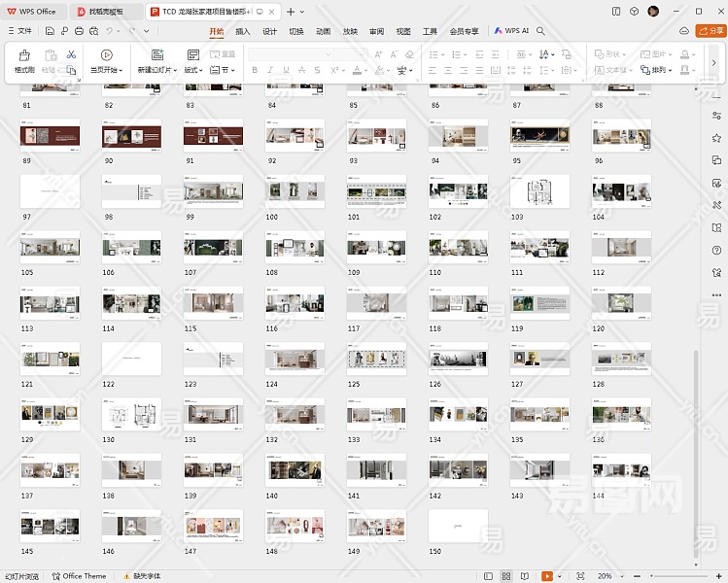Click the Share (分享) button
Image resolution: width=728 pixels, height=583 pixels.
tap(711, 31)
